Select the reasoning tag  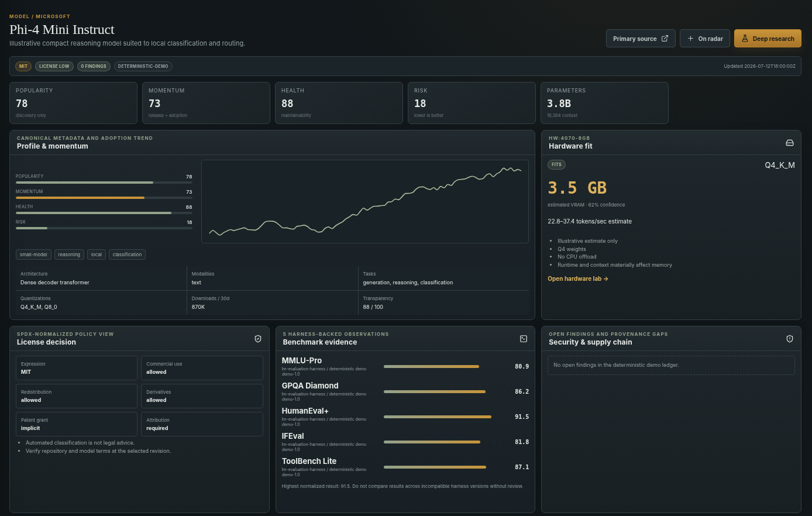(69, 254)
